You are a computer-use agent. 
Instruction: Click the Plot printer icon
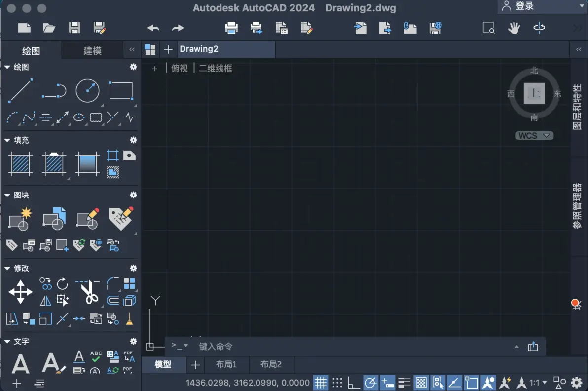(231, 28)
